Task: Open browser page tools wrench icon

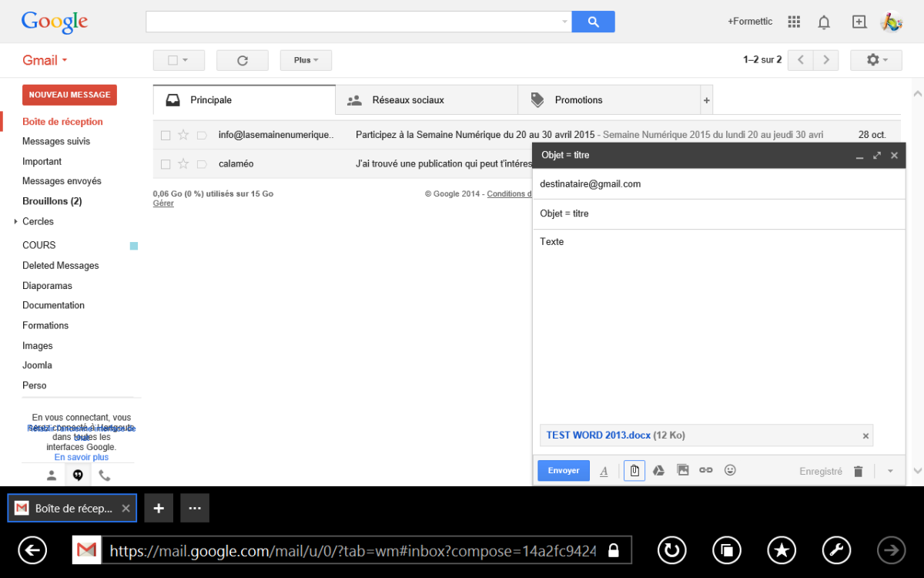Action: pyautogui.click(x=837, y=550)
